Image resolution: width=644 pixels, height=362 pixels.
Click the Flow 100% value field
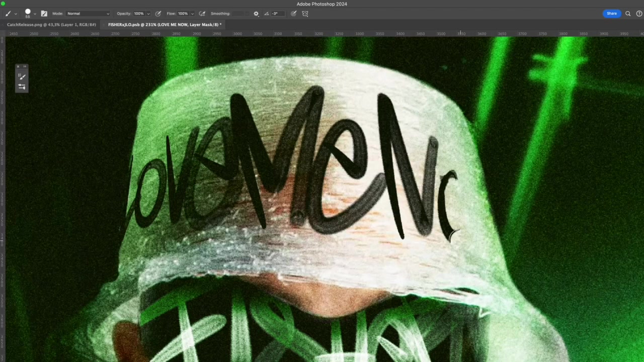pyautogui.click(x=183, y=14)
